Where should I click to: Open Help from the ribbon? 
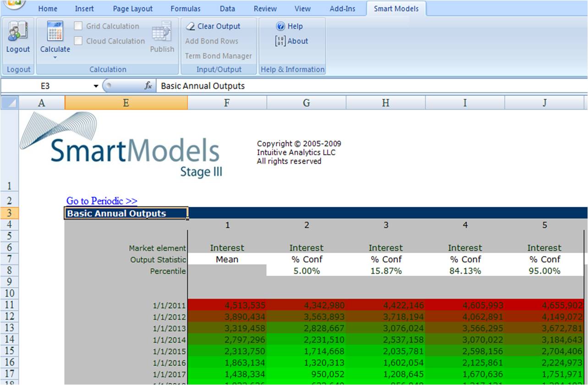pos(289,27)
